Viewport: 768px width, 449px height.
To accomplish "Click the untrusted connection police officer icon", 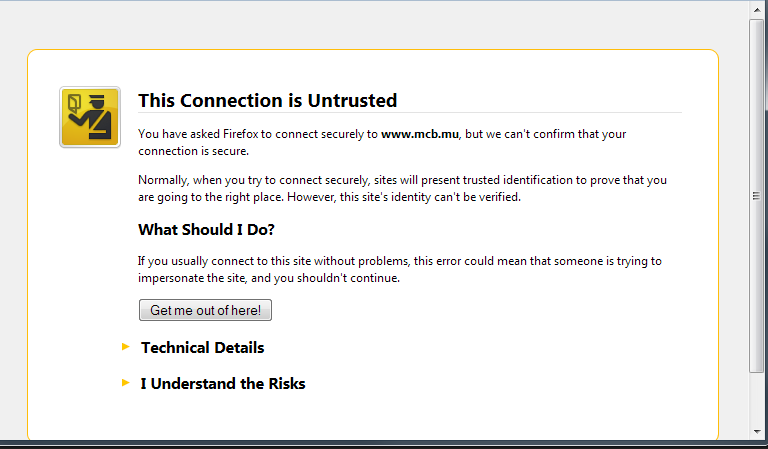I will [90, 117].
